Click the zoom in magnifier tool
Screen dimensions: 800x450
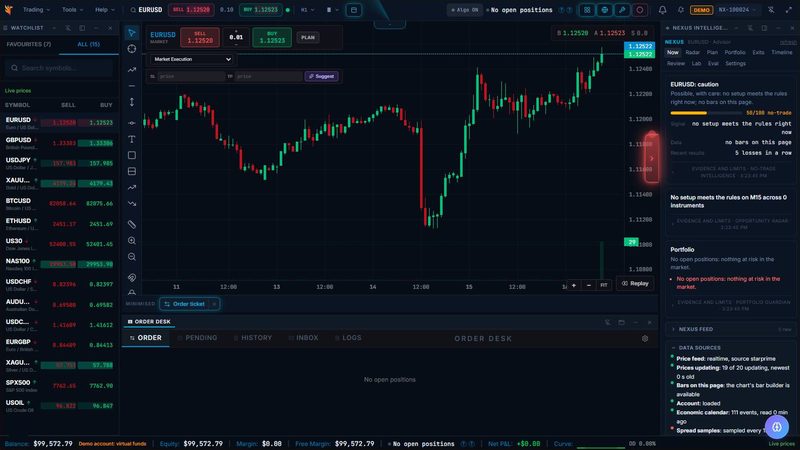tap(132, 241)
